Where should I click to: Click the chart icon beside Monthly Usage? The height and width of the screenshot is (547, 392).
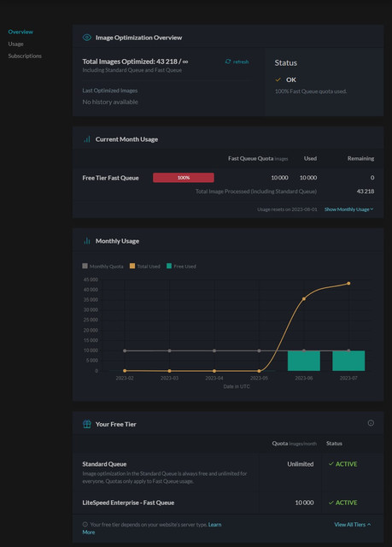click(x=87, y=241)
